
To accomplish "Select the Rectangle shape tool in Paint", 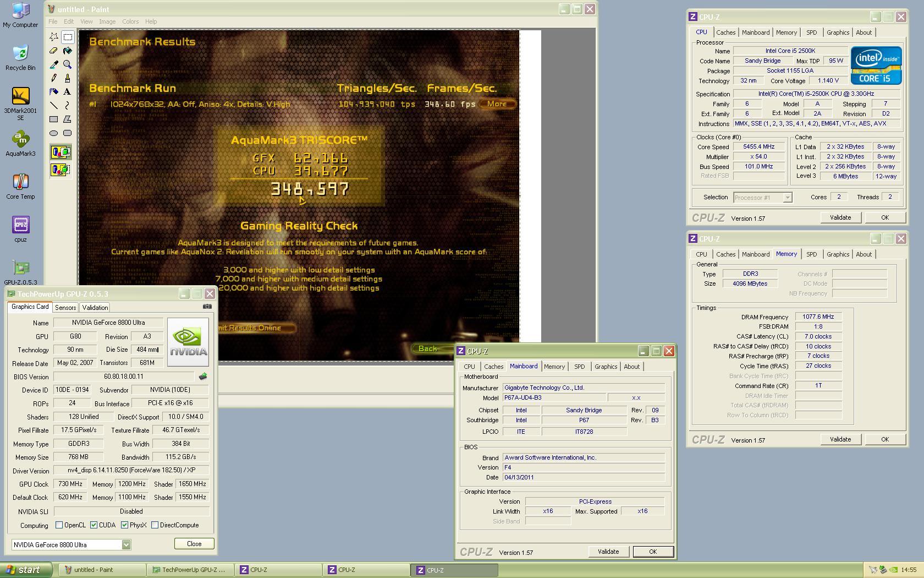I will coord(54,119).
